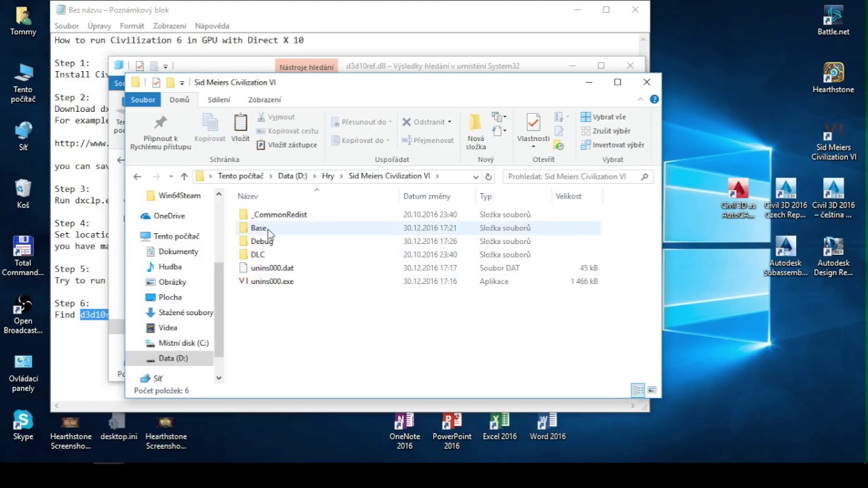
Task: Select Win64Steam in navigation pane
Action: coord(180,196)
